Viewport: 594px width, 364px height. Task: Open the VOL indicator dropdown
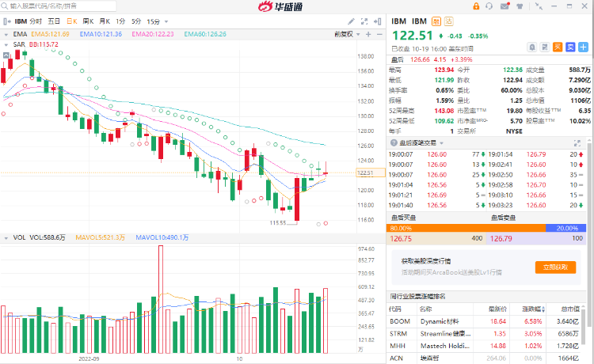6,238
